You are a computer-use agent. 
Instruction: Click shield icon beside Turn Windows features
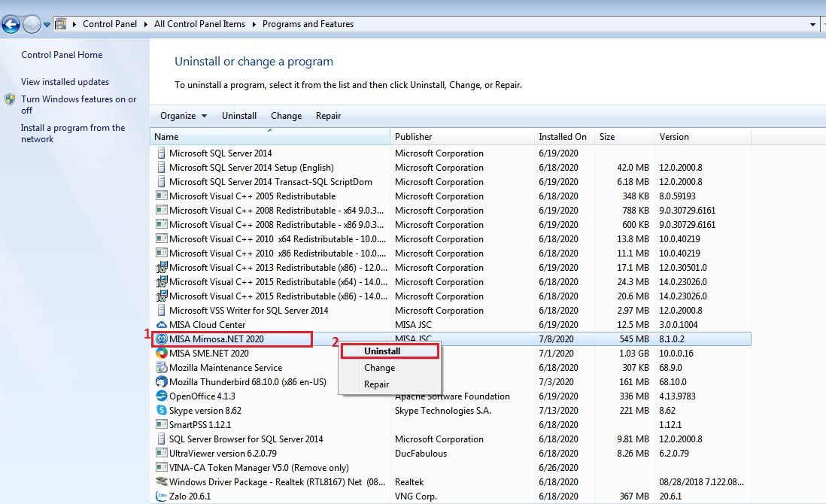(x=10, y=99)
